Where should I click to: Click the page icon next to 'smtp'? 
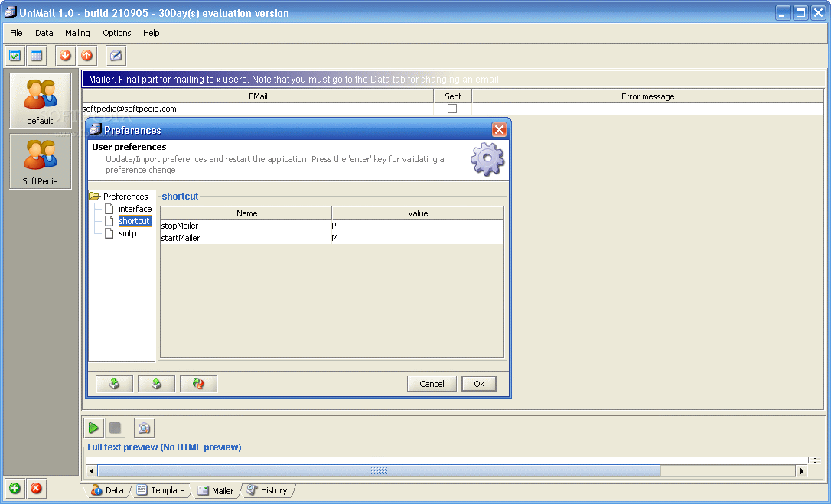(x=109, y=233)
